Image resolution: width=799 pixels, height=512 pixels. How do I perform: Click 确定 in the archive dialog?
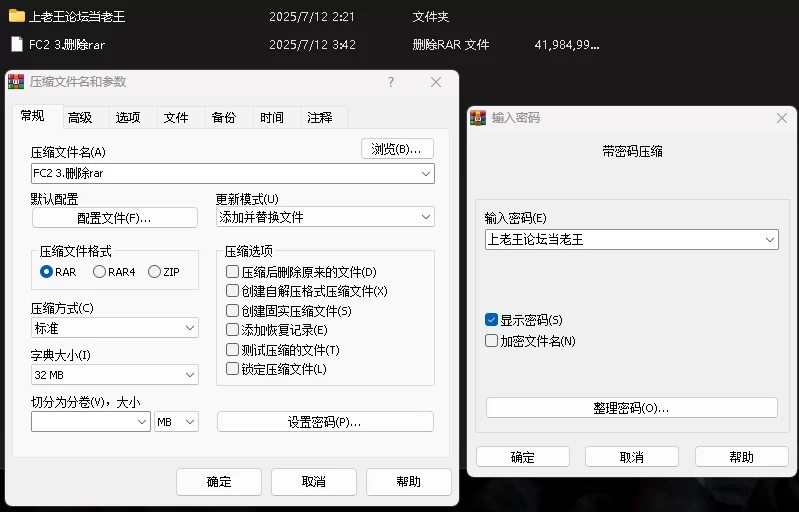(219, 482)
